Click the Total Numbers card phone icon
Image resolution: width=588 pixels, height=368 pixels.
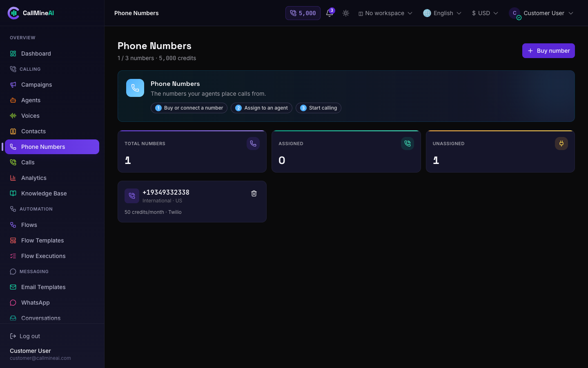pos(253,144)
